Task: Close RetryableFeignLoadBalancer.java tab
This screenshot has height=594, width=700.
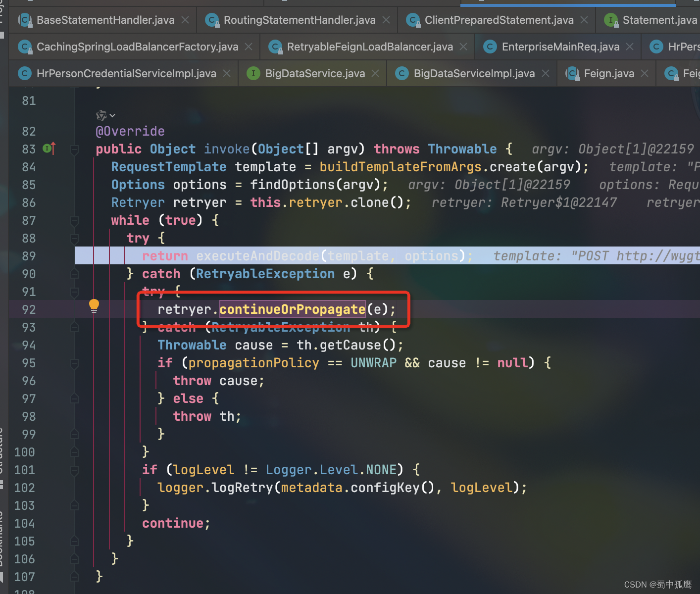Action: pos(463,47)
